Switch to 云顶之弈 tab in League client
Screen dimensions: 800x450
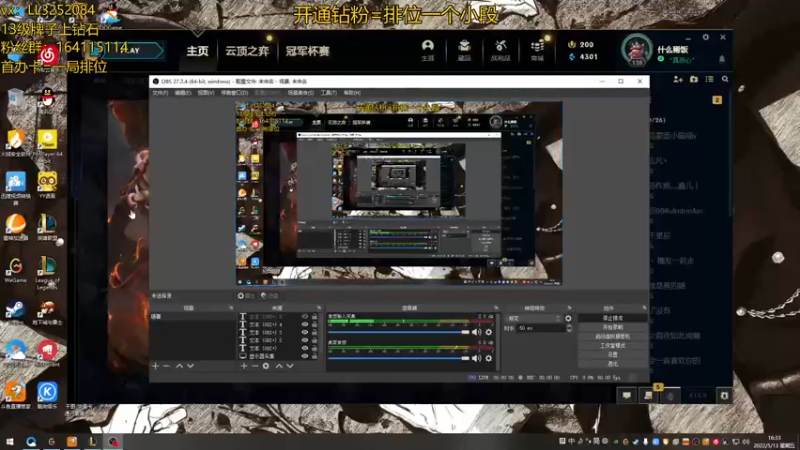pos(247,51)
